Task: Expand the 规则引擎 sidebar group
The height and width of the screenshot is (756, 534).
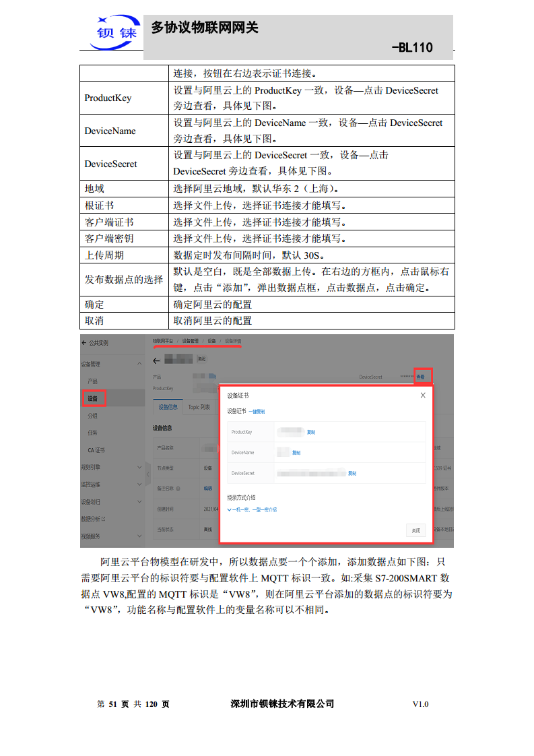Action: click(x=139, y=467)
